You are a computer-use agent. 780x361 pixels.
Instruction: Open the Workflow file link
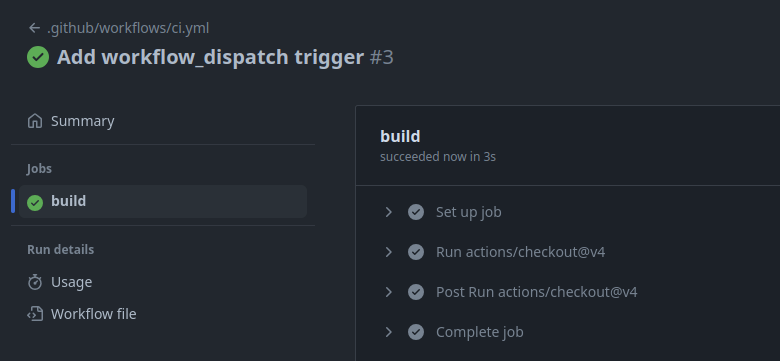click(x=163, y=314)
